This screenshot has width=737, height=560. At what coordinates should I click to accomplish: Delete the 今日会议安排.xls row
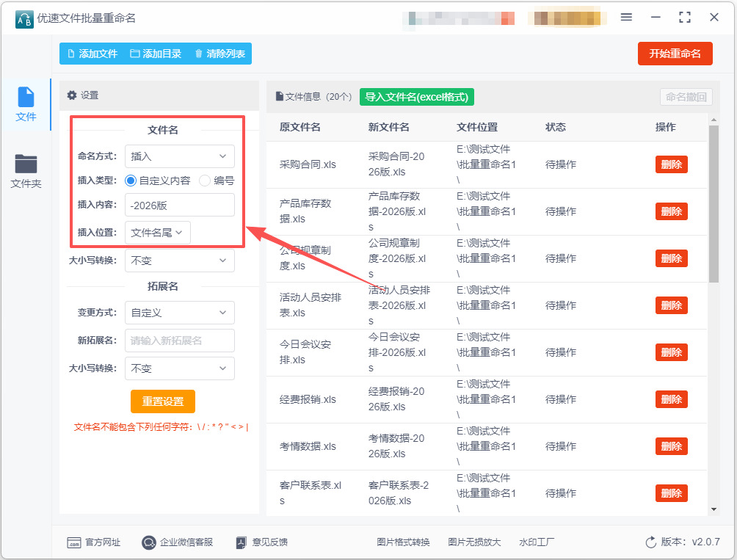pos(671,352)
